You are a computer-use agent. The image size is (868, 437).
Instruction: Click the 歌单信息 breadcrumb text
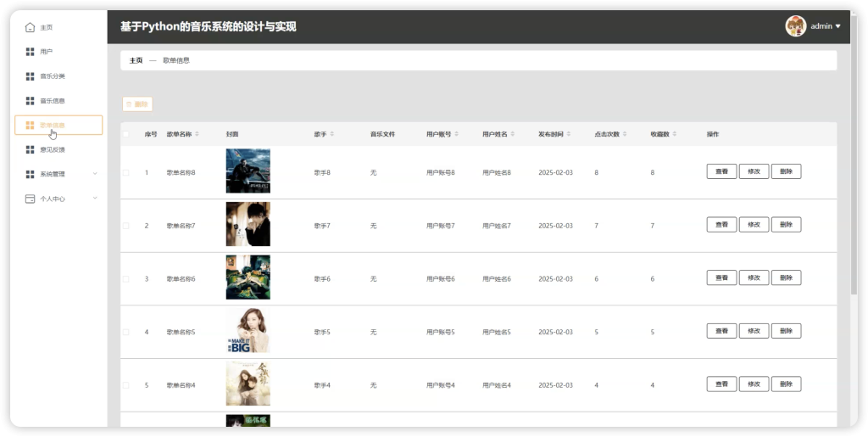[176, 60]
